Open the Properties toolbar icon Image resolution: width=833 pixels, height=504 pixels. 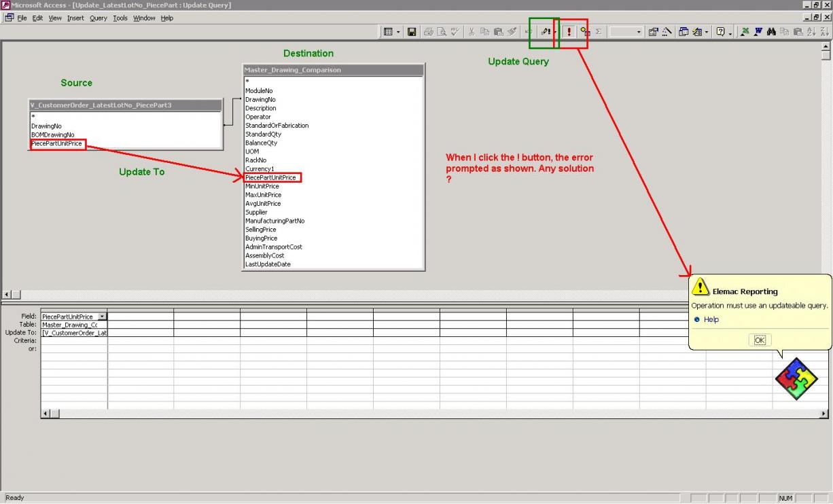point(653,32)
